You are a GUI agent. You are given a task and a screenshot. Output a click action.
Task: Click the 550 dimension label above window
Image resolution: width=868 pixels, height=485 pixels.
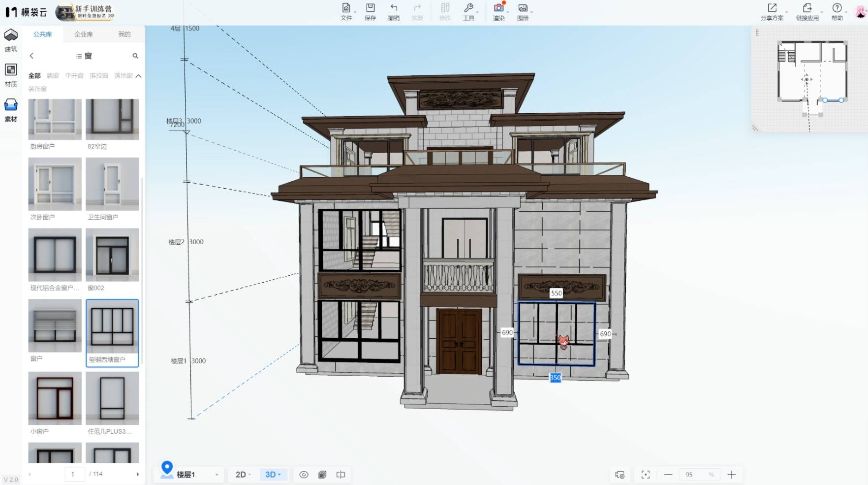point(556,293)
